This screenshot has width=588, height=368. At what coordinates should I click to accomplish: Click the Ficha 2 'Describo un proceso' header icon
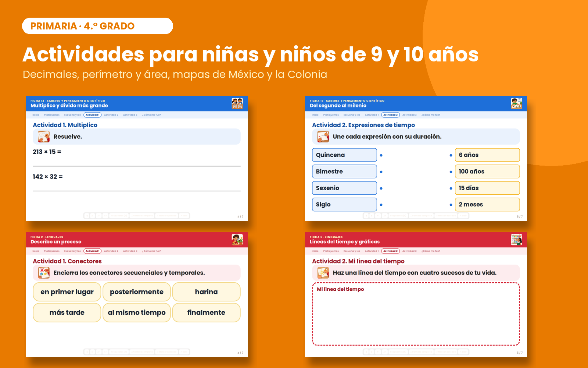coord(237,240)
